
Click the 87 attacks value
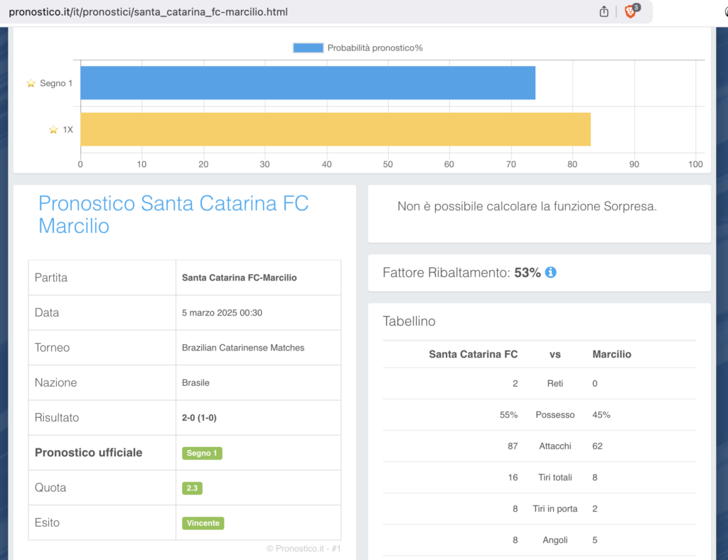513,446
